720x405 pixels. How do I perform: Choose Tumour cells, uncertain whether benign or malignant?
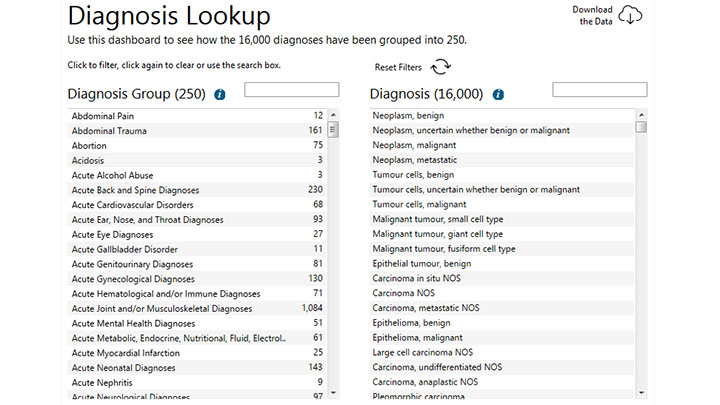click(502, 189)
